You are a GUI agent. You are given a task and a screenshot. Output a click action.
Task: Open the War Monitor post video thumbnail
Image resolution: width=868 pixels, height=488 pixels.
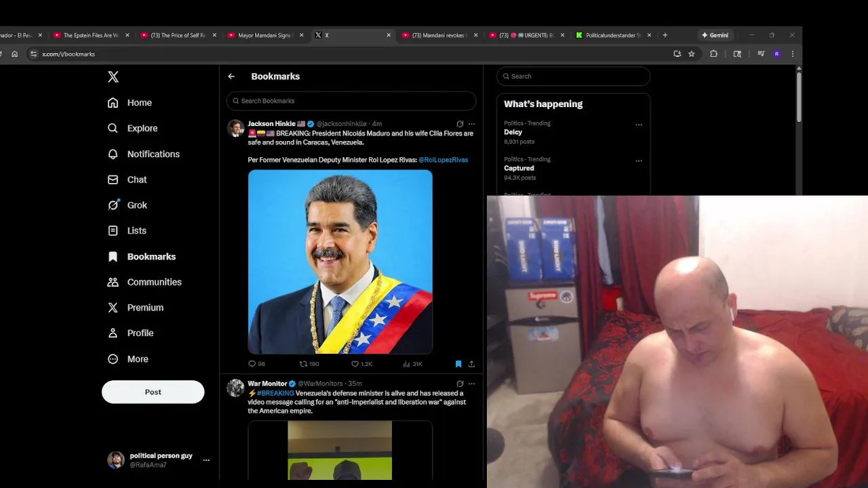click(x=340, y=450)
